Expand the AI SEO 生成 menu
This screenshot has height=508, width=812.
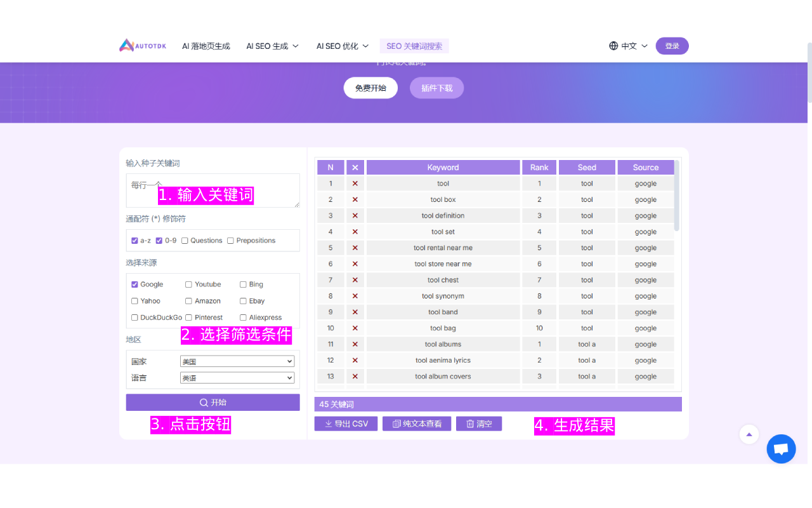click(273, 46)
